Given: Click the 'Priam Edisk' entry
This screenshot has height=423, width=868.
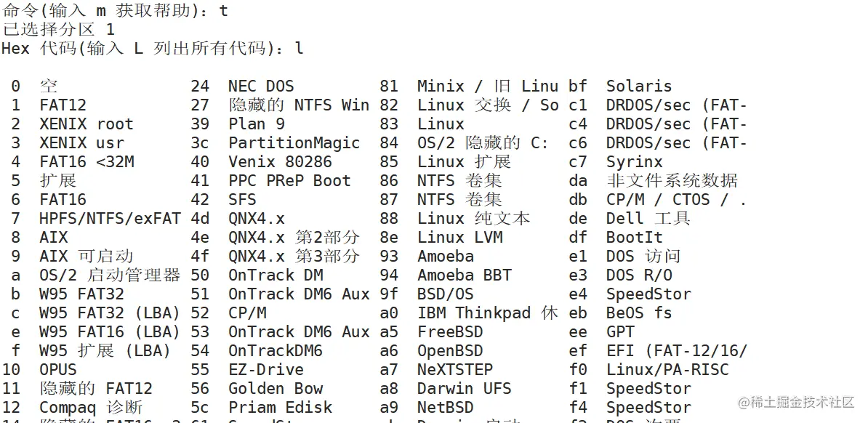Looking at the screenshot, I should point(280,407).
